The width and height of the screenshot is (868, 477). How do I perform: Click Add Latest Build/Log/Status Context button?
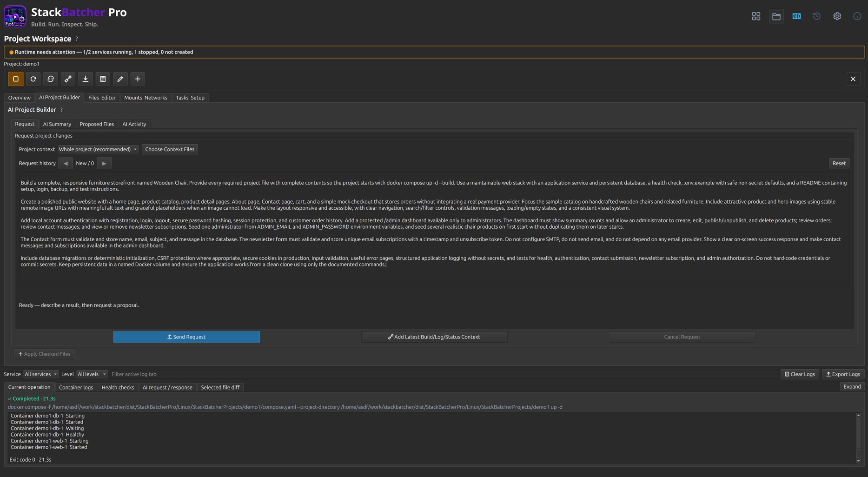(x=434, y=337)
